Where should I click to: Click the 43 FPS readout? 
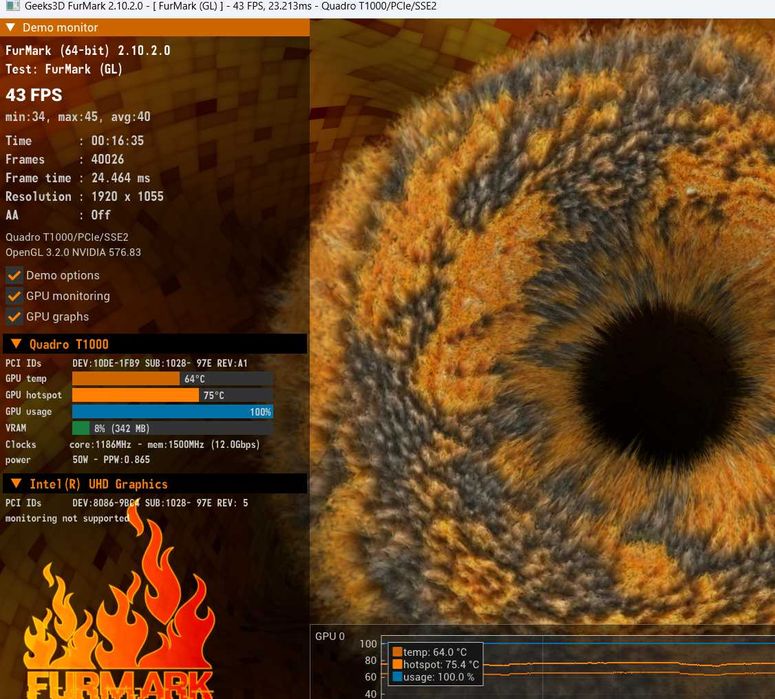tap(34, 95)
